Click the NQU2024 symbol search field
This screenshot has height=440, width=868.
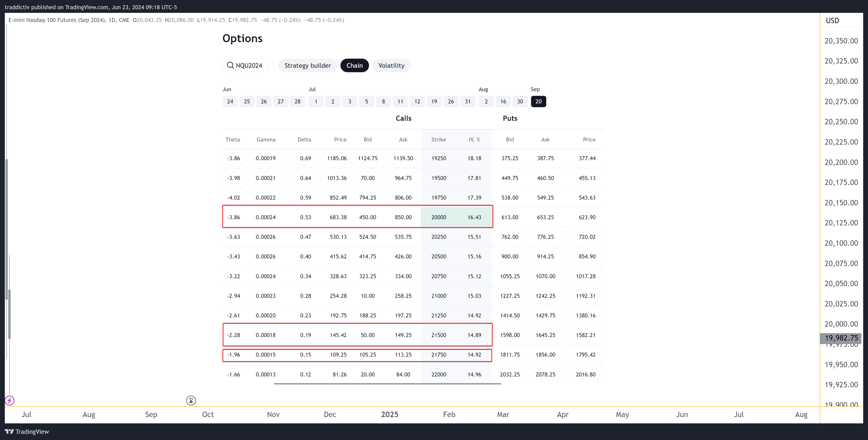[x=245, y=65]
